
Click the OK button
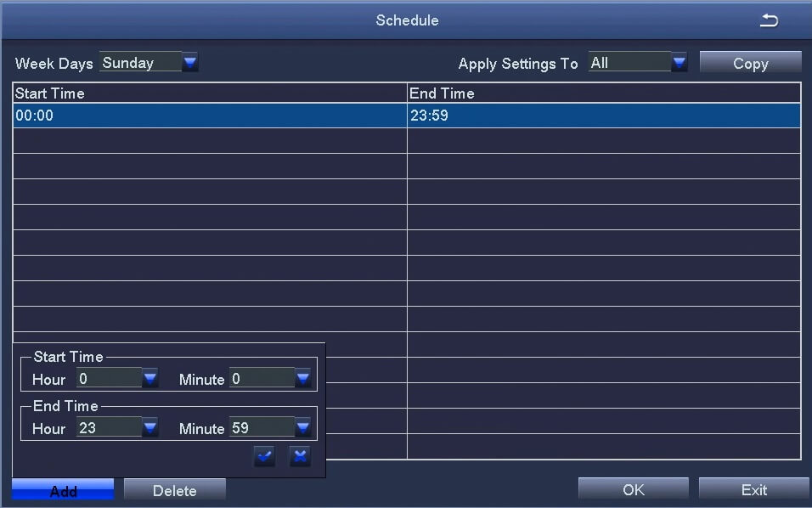(x=634, y=488)
